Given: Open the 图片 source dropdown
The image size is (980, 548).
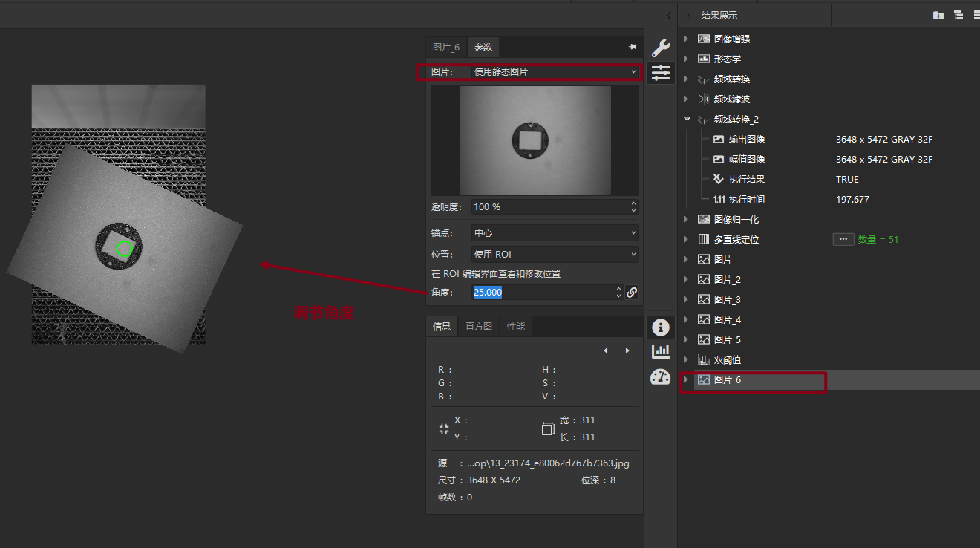Looking at the screenshot, I should pos(555,72).
